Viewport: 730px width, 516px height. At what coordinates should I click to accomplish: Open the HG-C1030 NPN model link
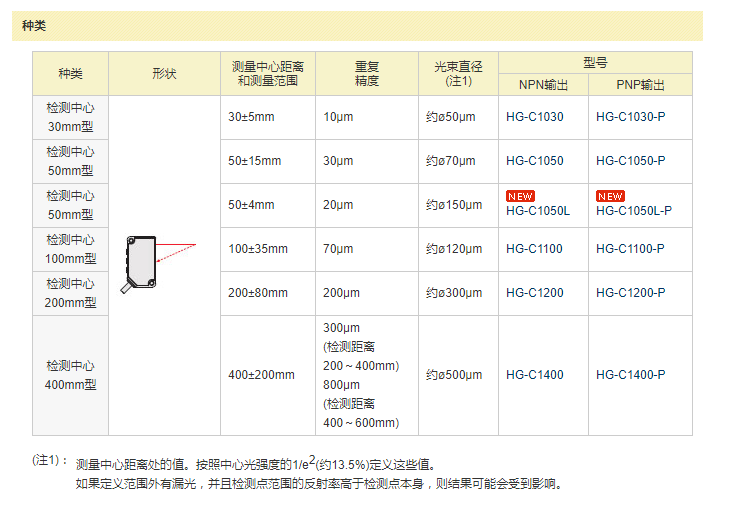coord(534,117)
